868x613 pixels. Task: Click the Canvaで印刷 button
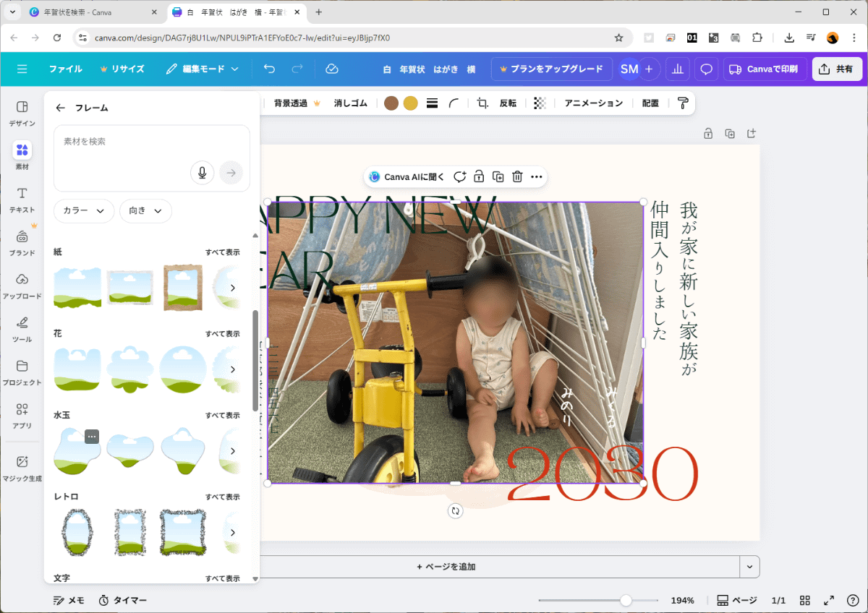click(764, 69)
